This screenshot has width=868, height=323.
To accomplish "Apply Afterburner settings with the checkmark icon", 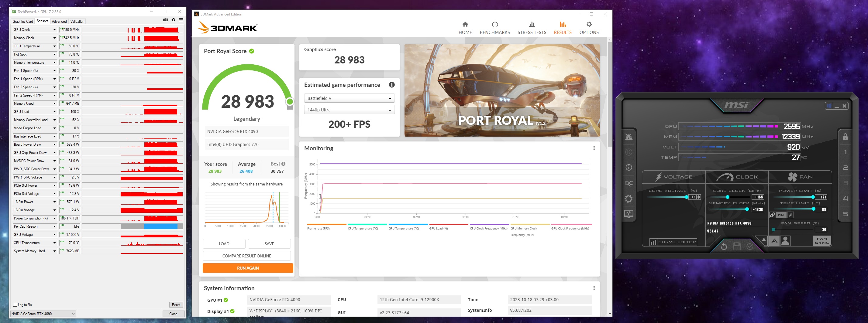I will click(750, 246).
